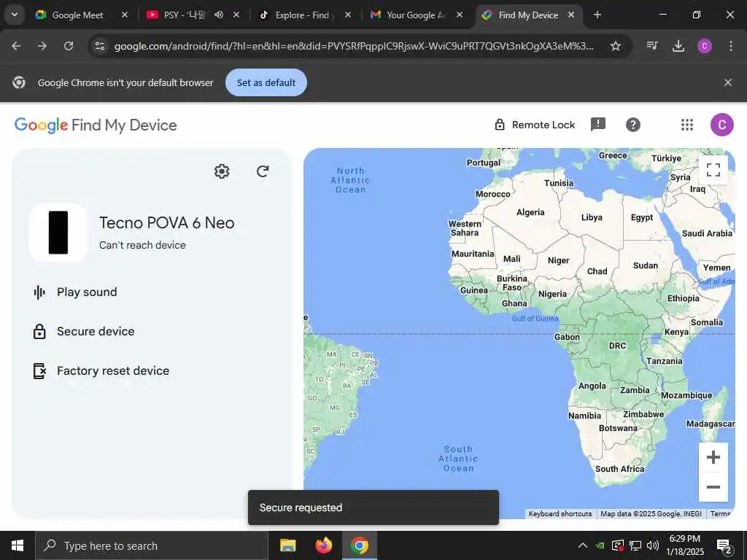Toggle fullscreen view on the map
This screenshot has width=747, height=560.
(713, 169)
